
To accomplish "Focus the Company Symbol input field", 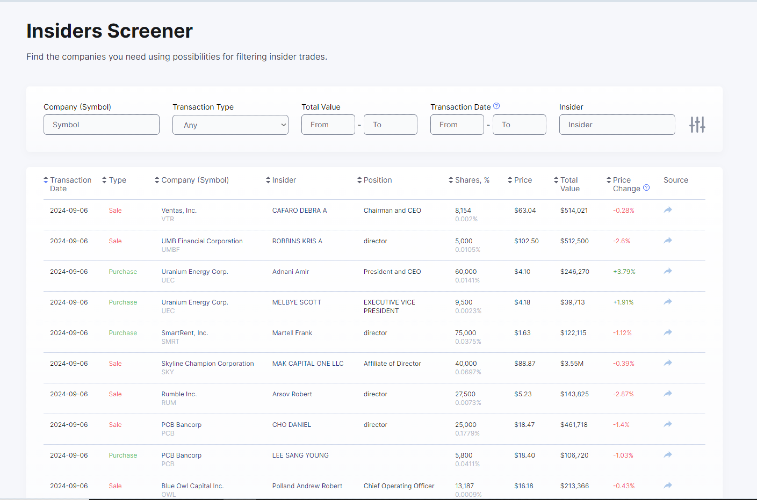I will [101, 125].
